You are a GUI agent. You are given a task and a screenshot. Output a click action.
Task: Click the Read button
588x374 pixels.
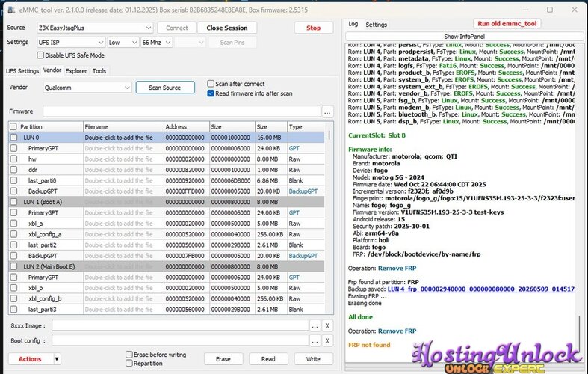click(268, 359)
